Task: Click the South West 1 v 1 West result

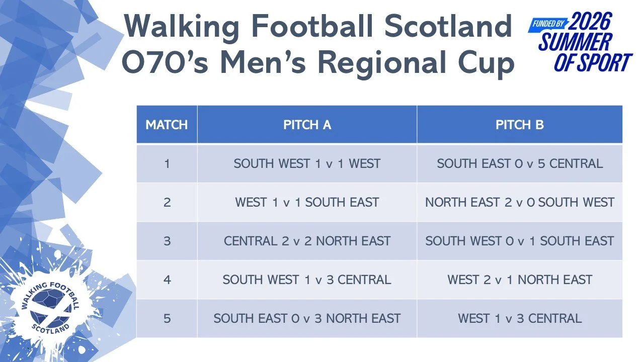Action: pos(307,163)
